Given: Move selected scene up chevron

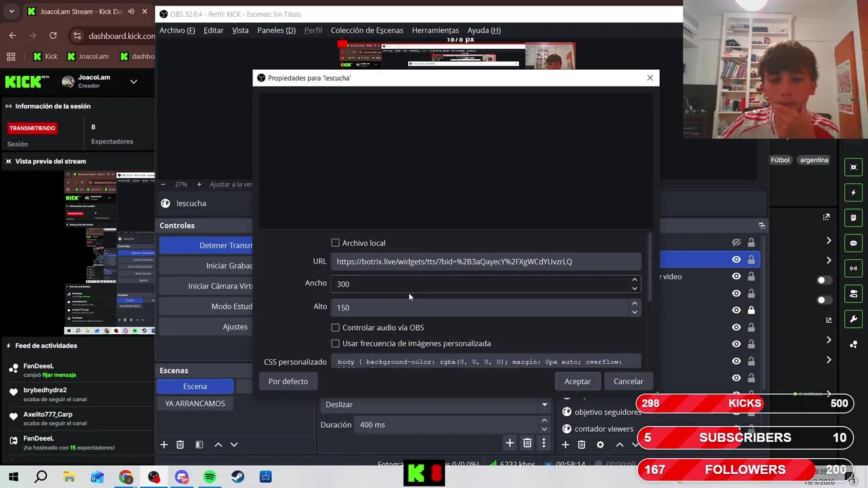Looking at the screenshot, I should [x=218, y=445].
